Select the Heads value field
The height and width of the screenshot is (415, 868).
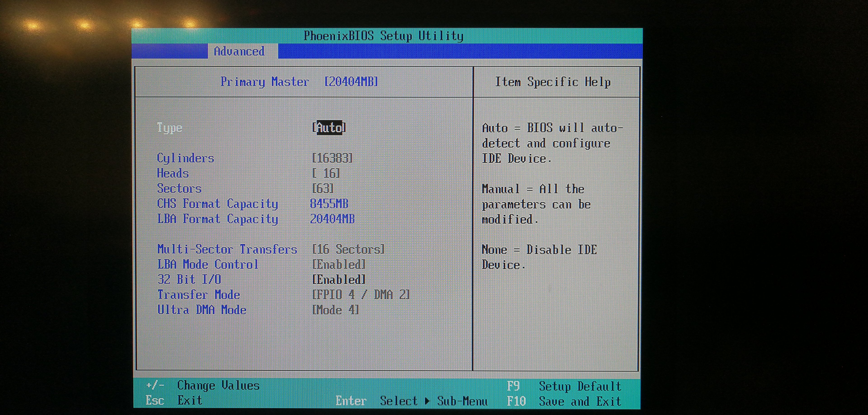pyautogui.click(x=326, y=173)
